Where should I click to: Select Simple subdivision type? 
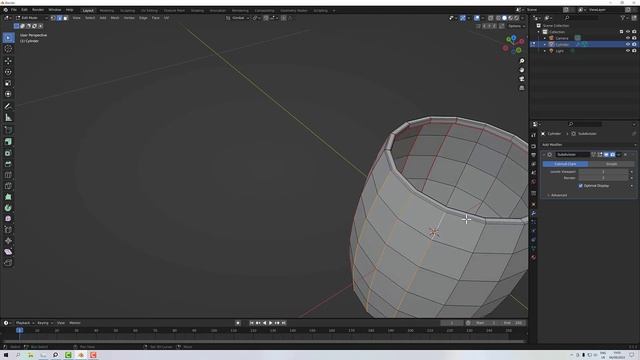611,164
